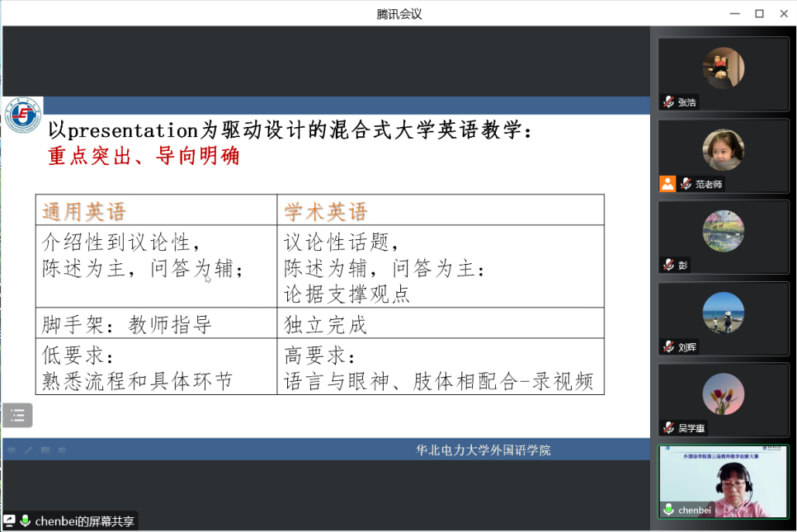797x532 pixels.
Task: Click the 腾讯会议 window title
Action: click(398, 13)
